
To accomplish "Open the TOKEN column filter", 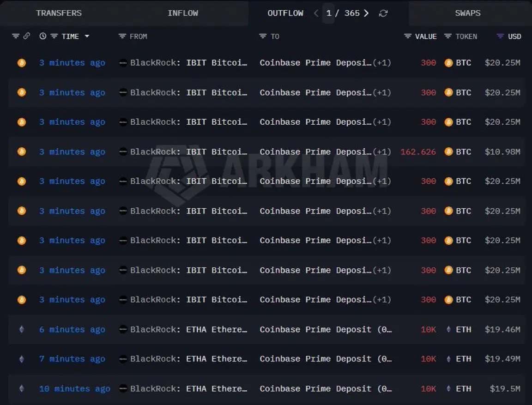I will tap(448, 36).
